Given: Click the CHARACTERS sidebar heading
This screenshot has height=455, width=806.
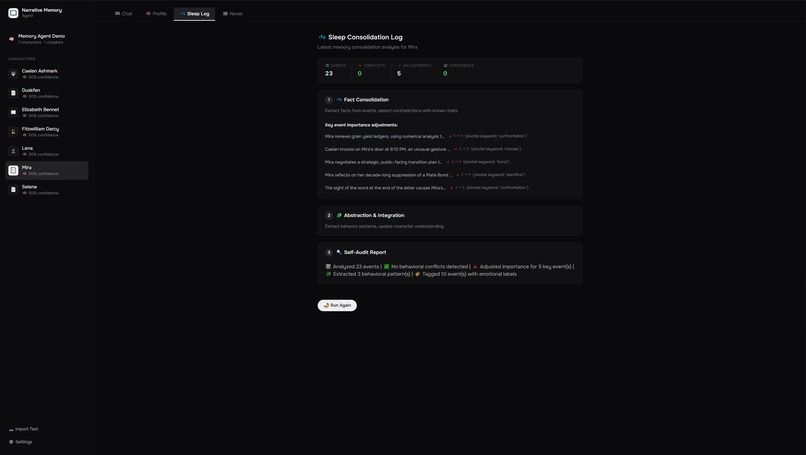Looking at the screenshot, I should [x=22, y=59].
